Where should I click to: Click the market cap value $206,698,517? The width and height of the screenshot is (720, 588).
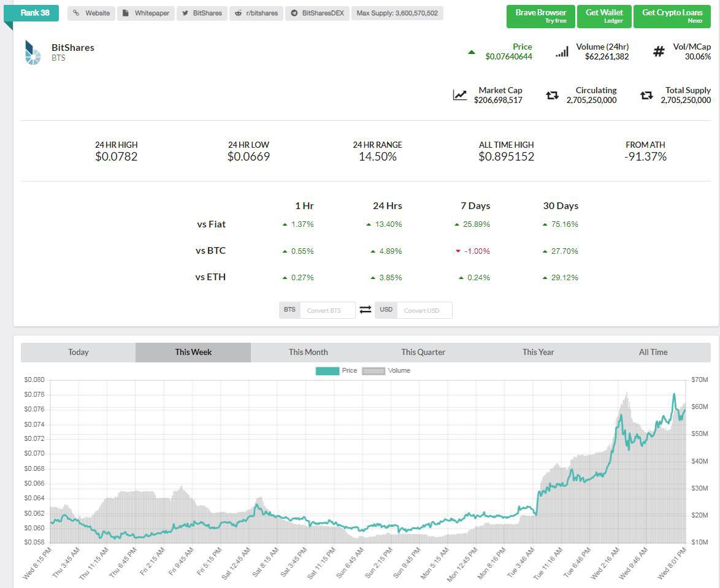498,100
